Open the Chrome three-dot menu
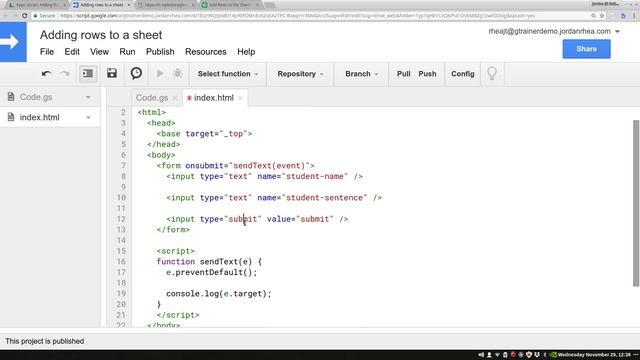This screenshot has width=640, height=360. [634, 16]
